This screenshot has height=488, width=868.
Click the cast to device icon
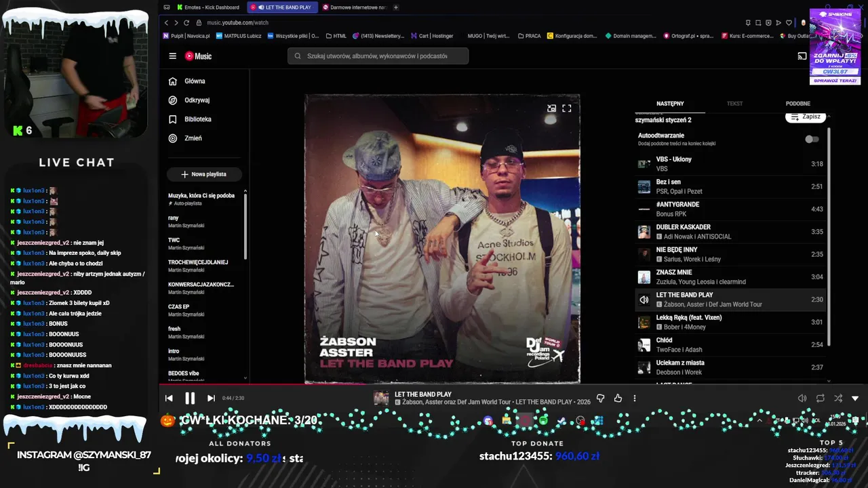point(802,56)
